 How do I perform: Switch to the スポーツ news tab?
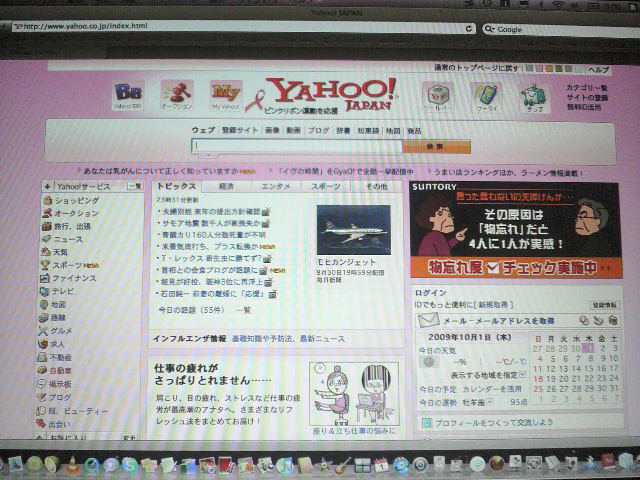[326, 187]
